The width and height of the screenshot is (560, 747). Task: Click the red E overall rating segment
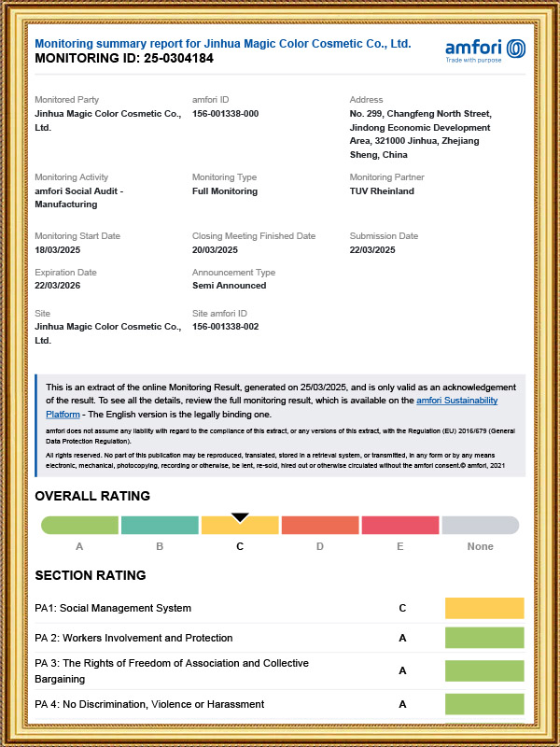(400, 525)
